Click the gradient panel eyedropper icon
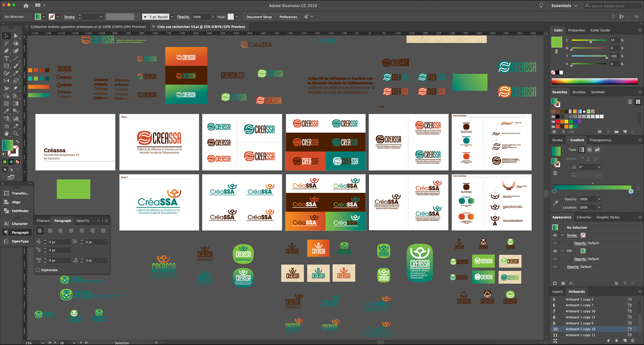 555,203
